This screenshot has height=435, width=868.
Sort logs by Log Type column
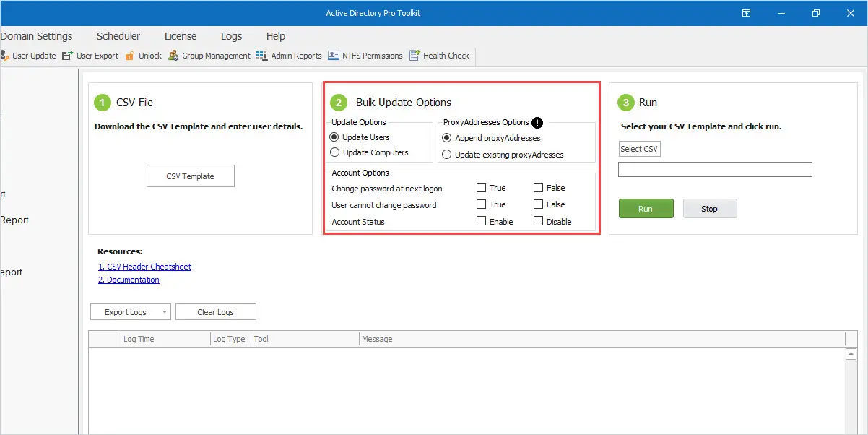(x=230, y=339)
